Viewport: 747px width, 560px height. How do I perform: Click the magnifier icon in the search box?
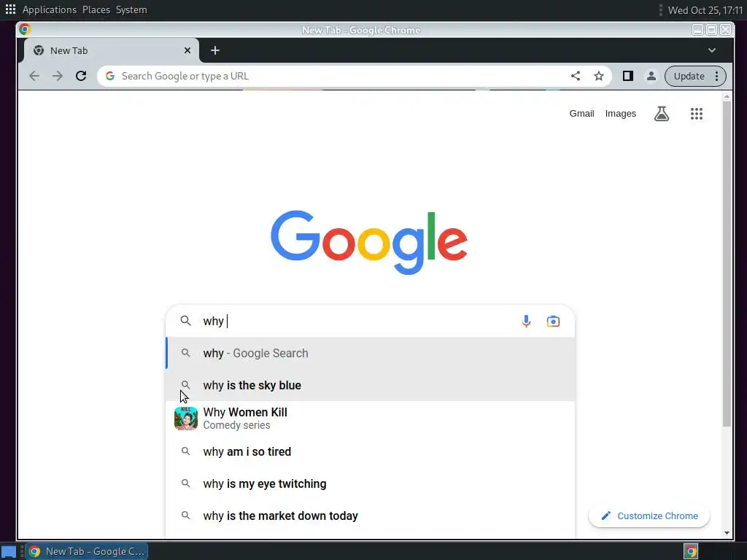[x=186, y=321]
